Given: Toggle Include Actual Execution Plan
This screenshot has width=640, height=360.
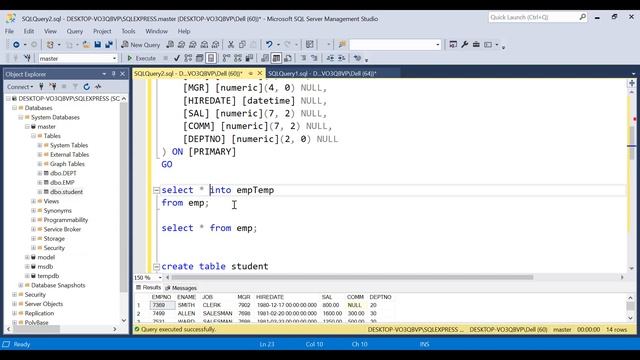Looking at the screenshot, I should (x=227, y=58).
